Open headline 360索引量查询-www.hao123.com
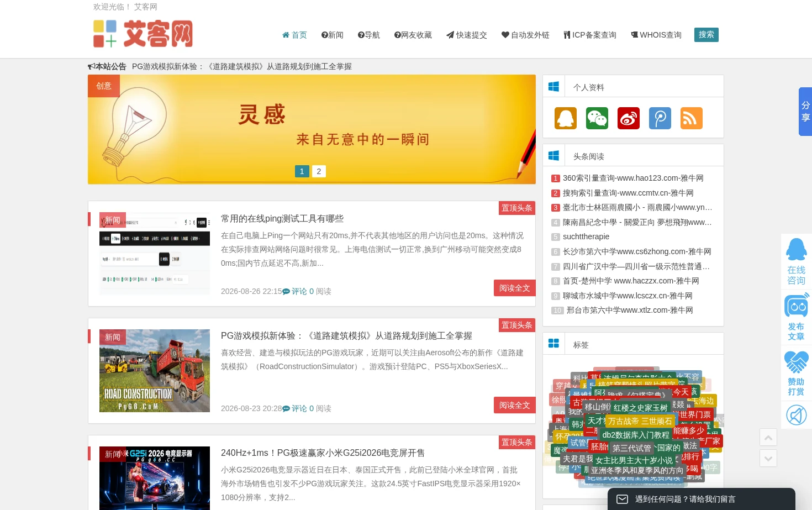 click(x=633, y=178)
